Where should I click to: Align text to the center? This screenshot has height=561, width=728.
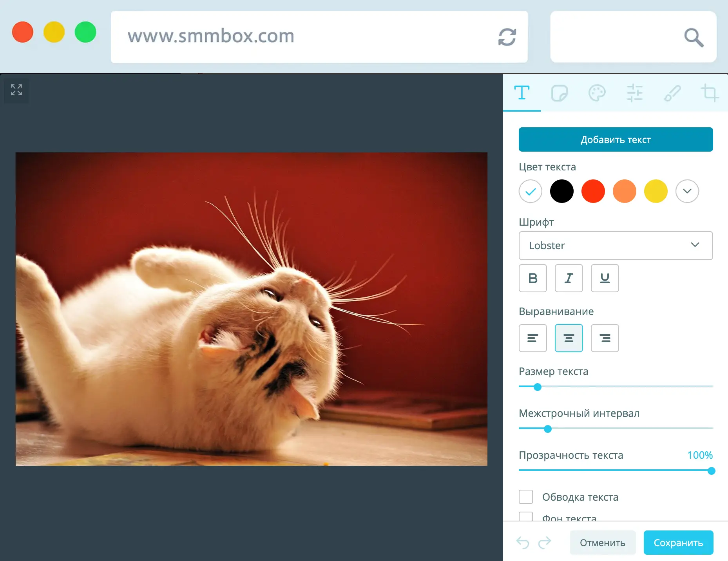[x=569, y=338]
